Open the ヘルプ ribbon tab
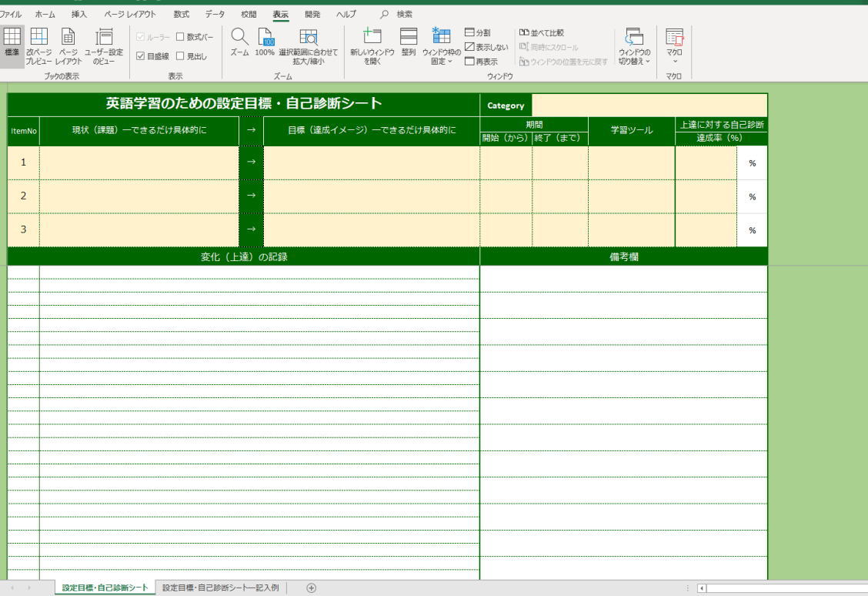The image size is (868, 596). 346,14
